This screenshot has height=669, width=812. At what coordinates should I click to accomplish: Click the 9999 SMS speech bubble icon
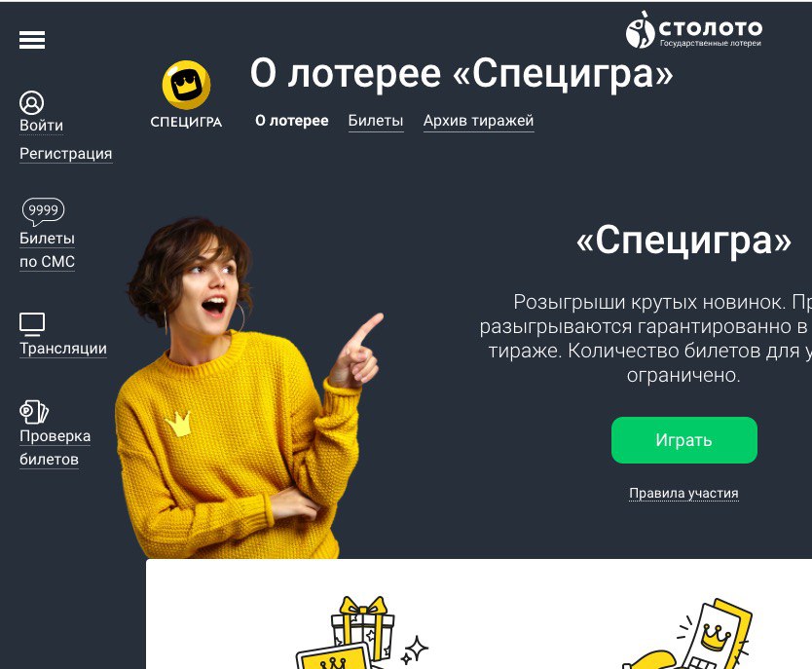coord(43,211)
